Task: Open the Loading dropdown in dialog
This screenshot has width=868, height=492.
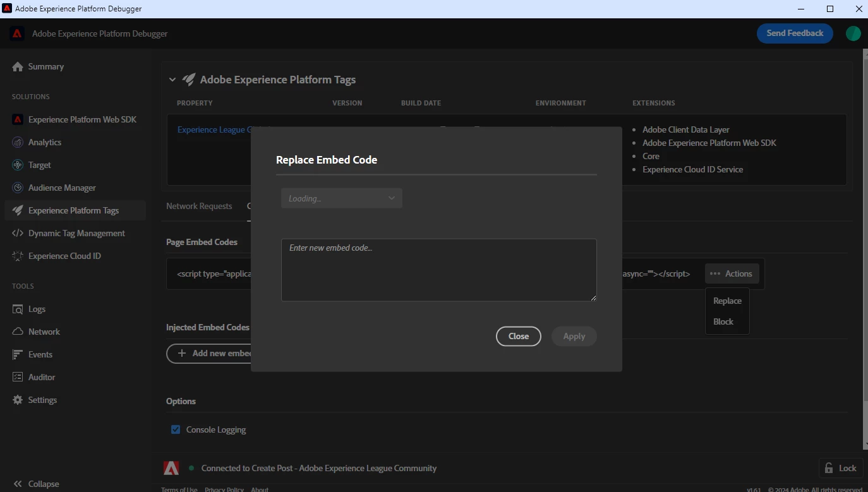Action: [x=342, y=198]
